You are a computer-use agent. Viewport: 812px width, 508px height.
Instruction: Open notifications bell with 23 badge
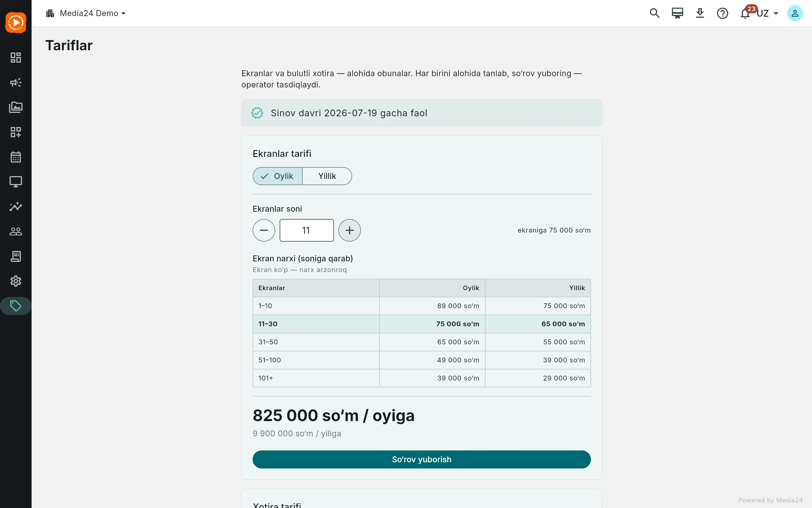tap(745, 13)
